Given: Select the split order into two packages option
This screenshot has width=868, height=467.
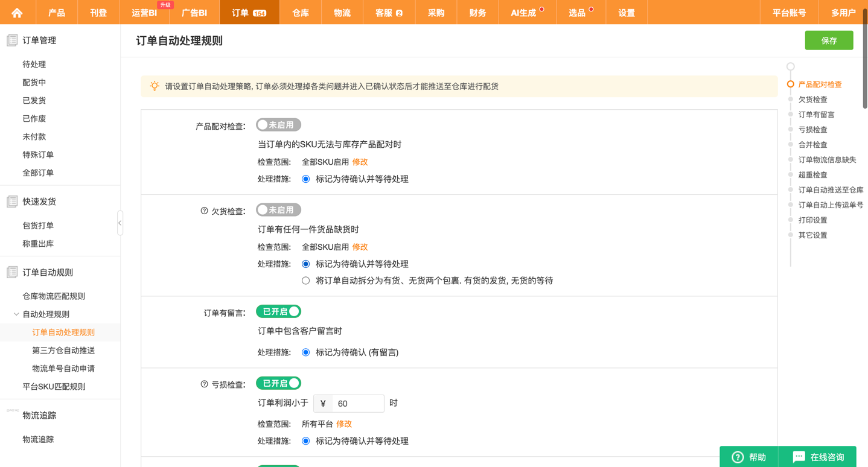Looking at the screenshot, I should [x=306, y=281].
